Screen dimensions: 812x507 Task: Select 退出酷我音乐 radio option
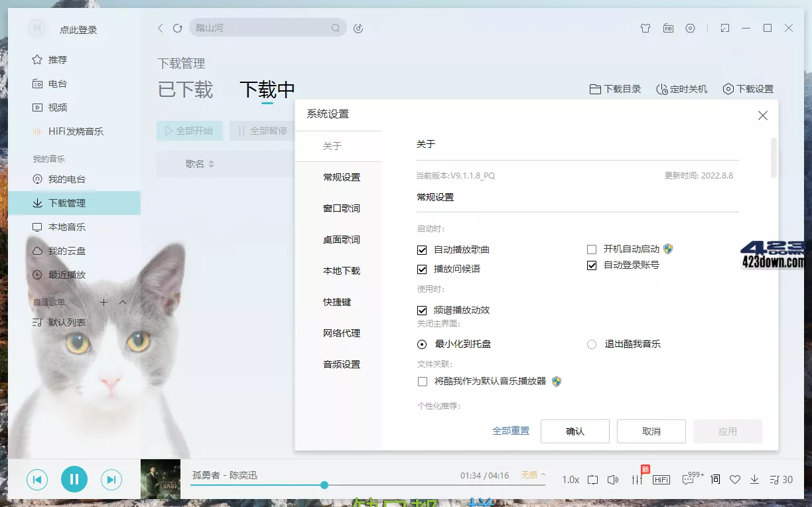591,344
